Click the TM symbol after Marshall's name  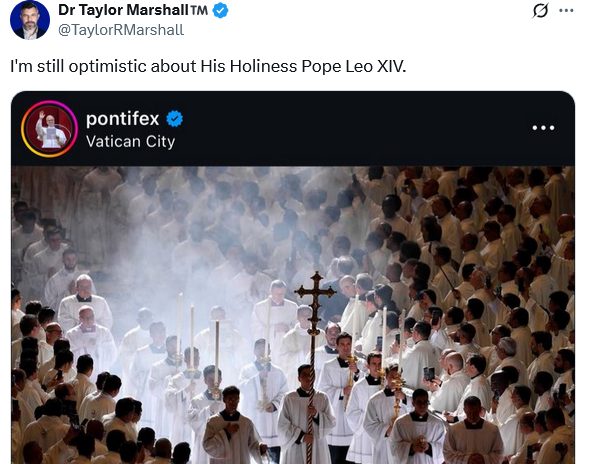pos(199,10)
